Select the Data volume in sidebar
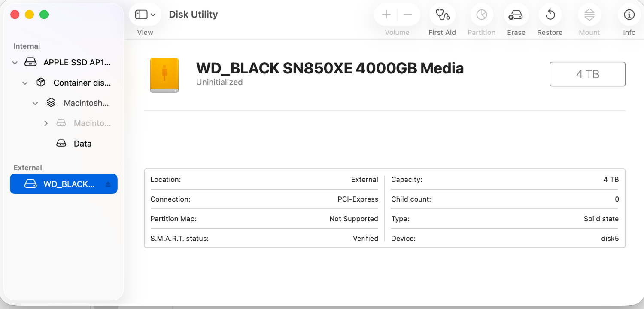644x309 pixels. [x=82, y=144]
